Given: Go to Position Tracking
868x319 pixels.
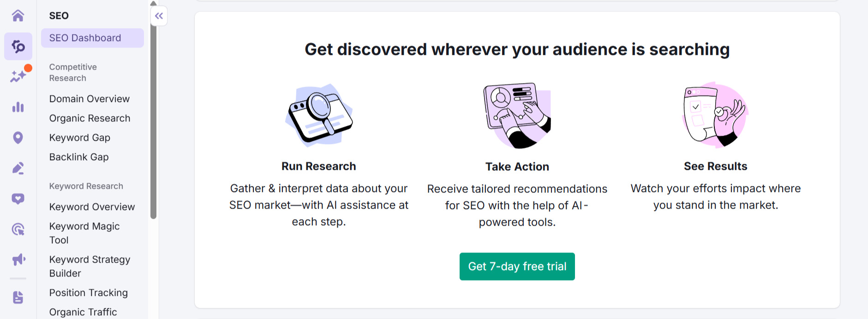Looking at the screenshot, I should pyautogui.click(x=89, y=293).
